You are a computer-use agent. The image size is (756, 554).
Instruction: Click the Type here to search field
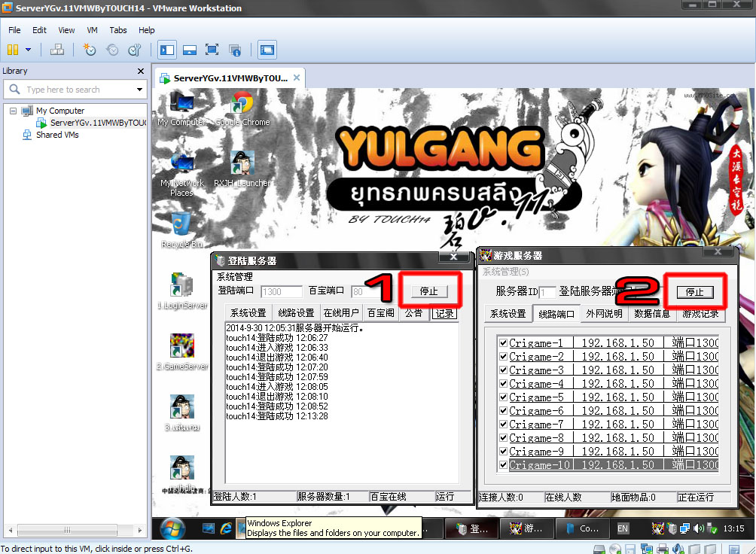(x=75, y=90)
